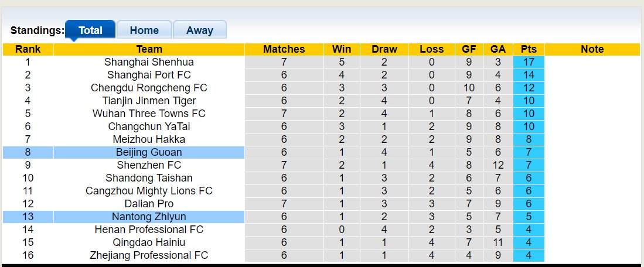Click the highlighted Nantong Zhiyun team
644x267 pixels.
[x=149, y=217]
